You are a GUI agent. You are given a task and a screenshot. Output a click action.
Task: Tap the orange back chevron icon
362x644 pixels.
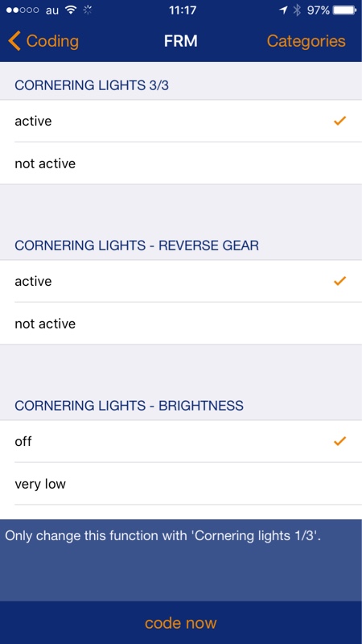[x=14, y=41]
